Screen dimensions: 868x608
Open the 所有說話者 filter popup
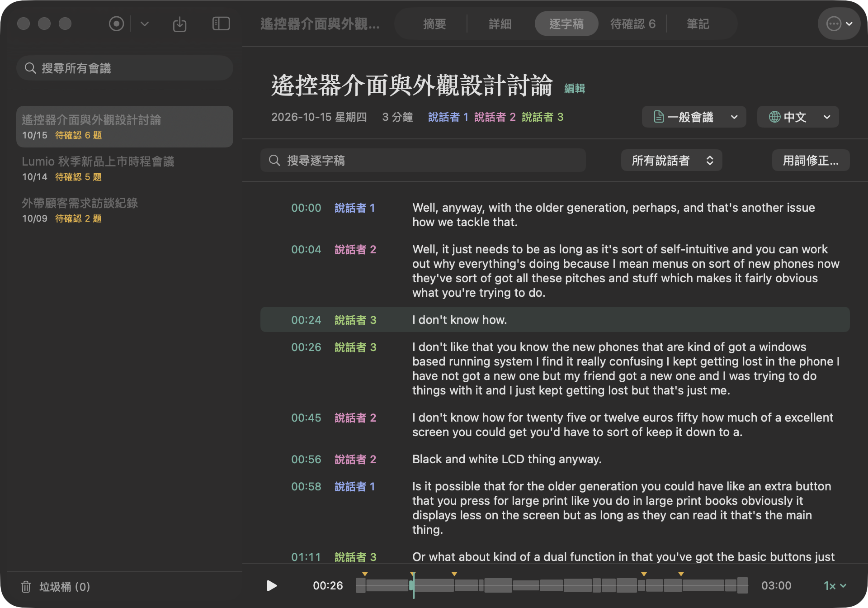tap(671, 161)
